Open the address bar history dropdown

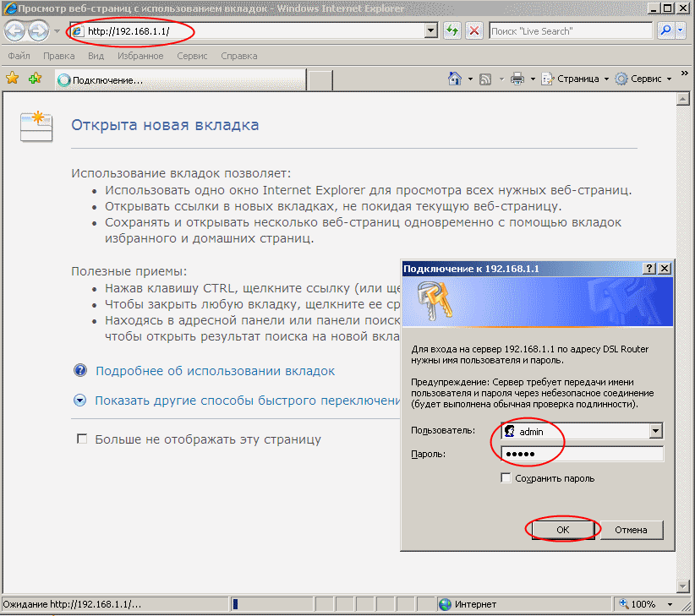(431, 31)
